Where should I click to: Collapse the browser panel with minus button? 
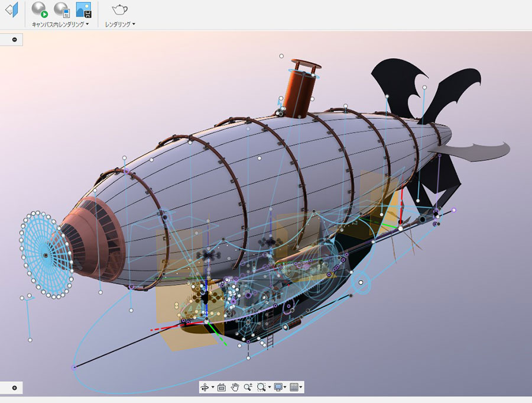click(x=14, y=40)
